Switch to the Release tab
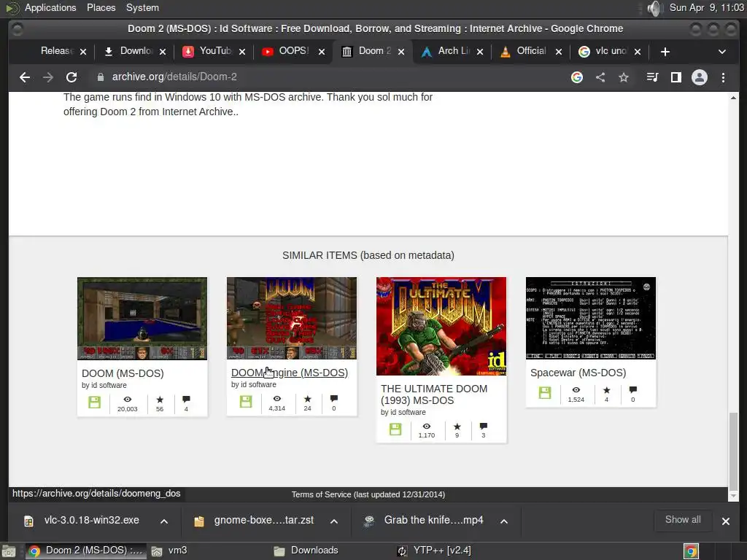 (x=55, y=51)
